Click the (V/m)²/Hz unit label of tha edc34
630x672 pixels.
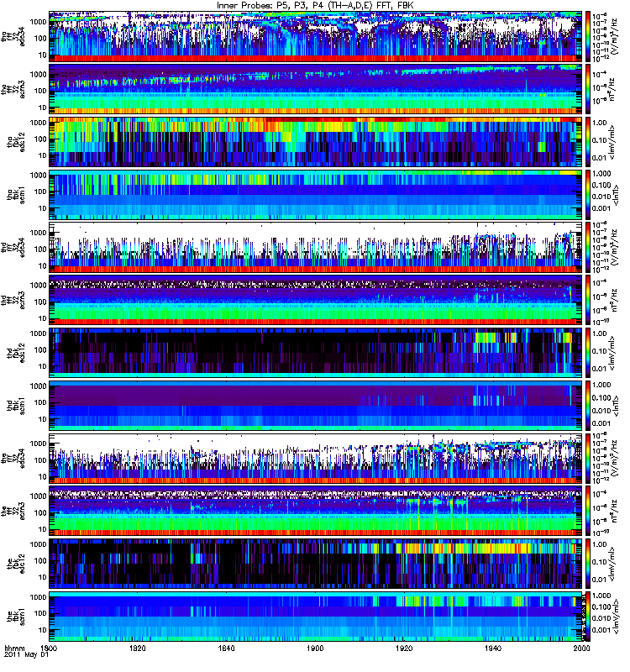click(614, 36)
